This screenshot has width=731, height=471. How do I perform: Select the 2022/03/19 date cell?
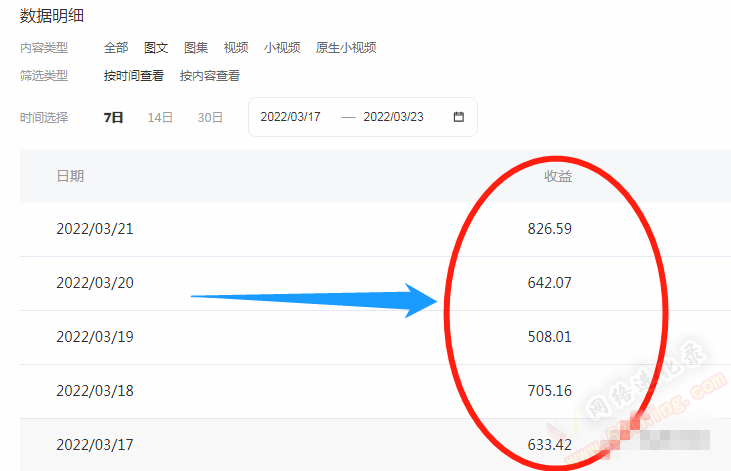[95, 337]
